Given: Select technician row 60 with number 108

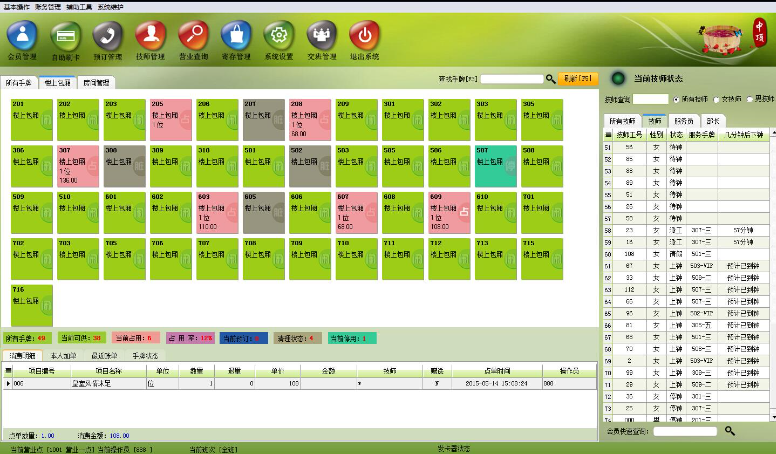Looking at the screenshot, I should [x=686, y=254].
